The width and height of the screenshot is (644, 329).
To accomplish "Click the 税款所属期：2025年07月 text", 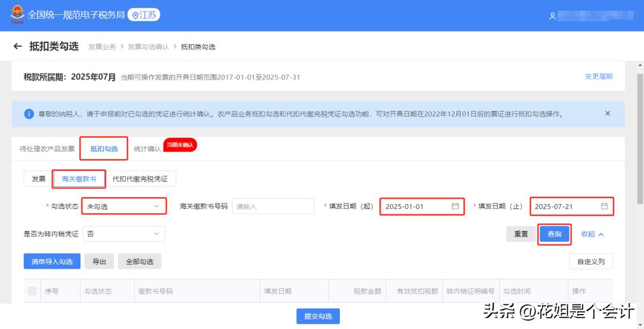I will coord(69,77).
